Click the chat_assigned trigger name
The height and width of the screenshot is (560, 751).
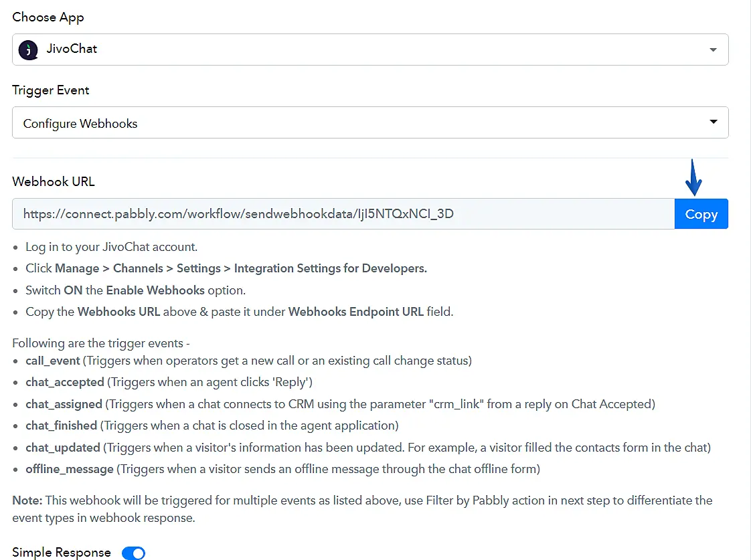(x=64, y=404)
